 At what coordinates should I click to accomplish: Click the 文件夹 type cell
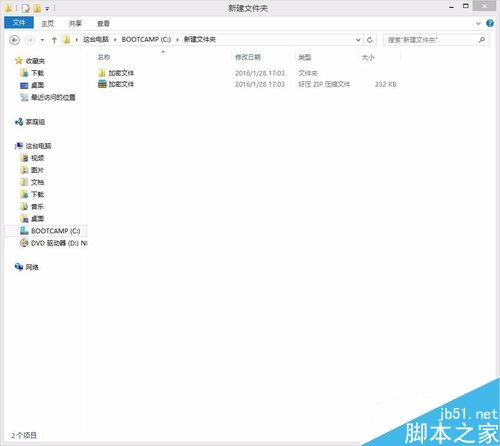click(308, 73)
